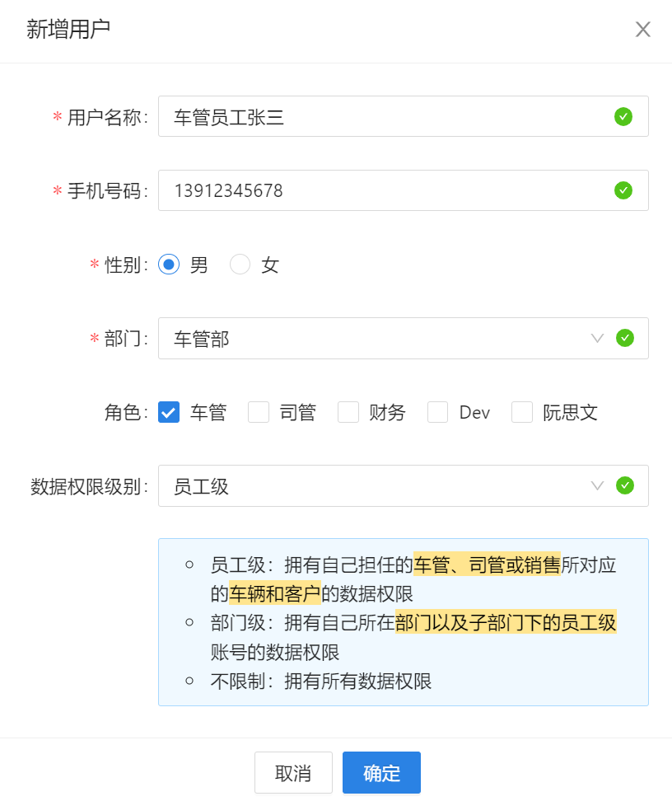This screenshot has height=801, width=672.
Task: Check the 阮思文 role checkbox
Action: click(x=522, y=412)
